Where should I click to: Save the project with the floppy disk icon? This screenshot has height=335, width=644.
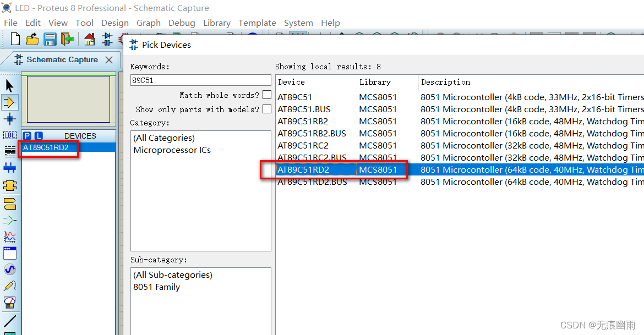coord(50,39)
